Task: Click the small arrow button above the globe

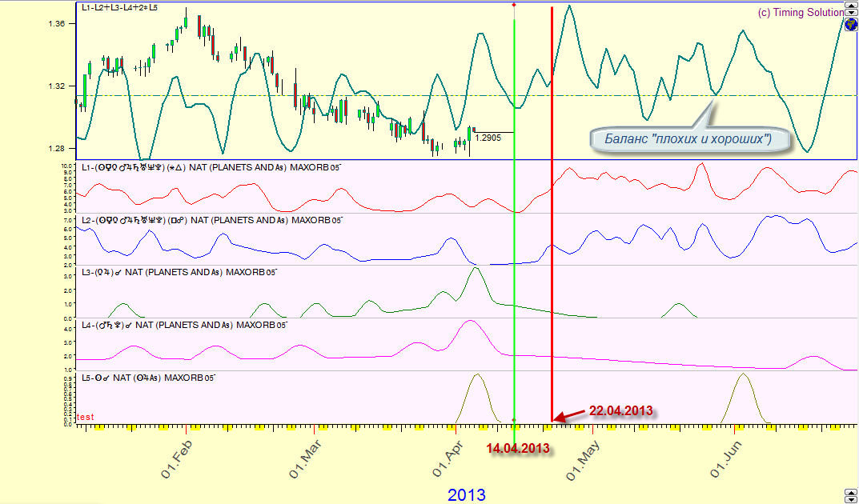Action: click(x=851, y=12)
